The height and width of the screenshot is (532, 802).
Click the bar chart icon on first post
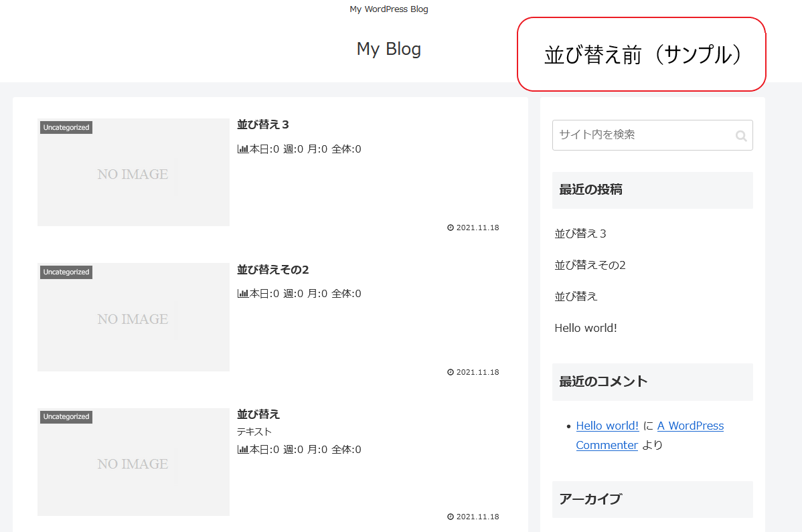pyautogui.click(x=243, y=149)
